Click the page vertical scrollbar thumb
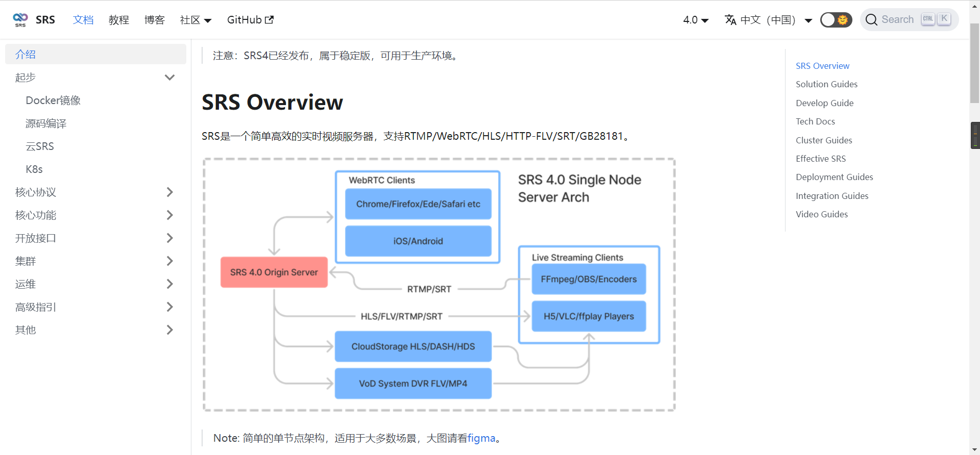The height and width of the screenshot is (455, 980). coord(974,63)
